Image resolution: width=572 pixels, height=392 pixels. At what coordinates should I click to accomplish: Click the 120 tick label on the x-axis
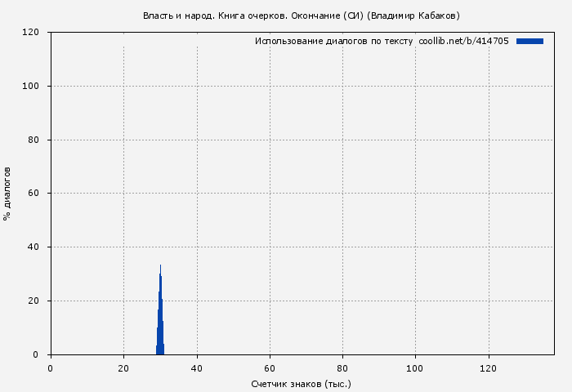pos(489,368)
